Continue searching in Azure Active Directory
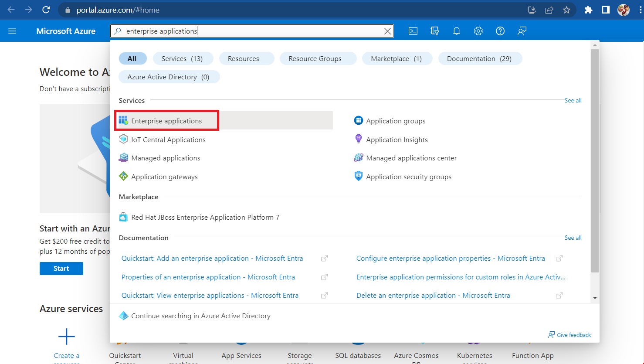The image size is (644, 364). [x=200, y=315]
